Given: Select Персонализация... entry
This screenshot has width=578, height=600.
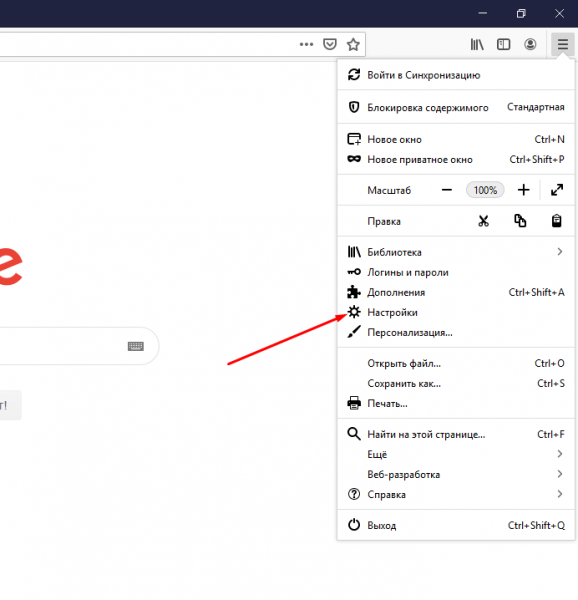Looking at the screenshot, I should coord(456,332).
